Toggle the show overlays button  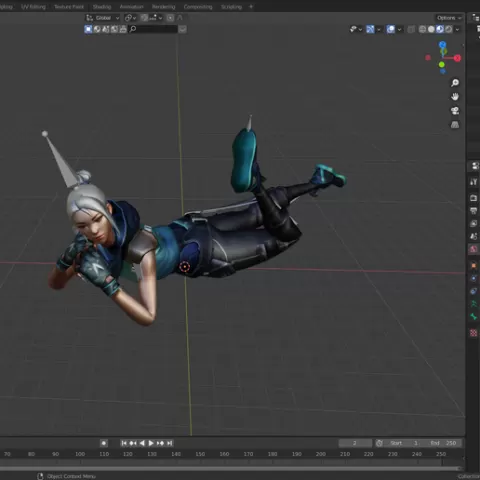point(391,29)
